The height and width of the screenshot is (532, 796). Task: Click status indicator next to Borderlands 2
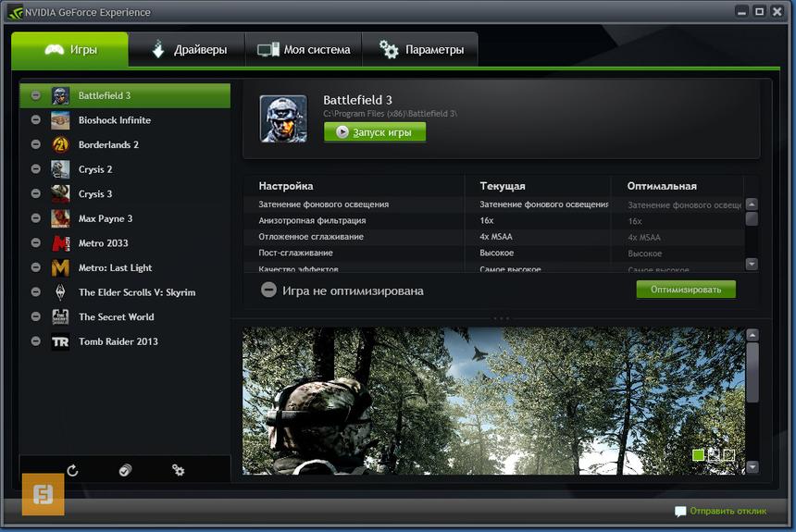pyautogui.click(x=35, y=144)
